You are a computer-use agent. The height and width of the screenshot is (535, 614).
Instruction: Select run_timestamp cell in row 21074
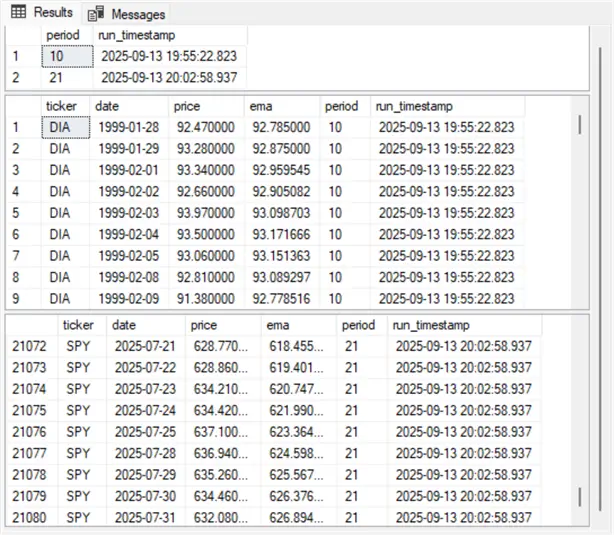tap(465, 389)
